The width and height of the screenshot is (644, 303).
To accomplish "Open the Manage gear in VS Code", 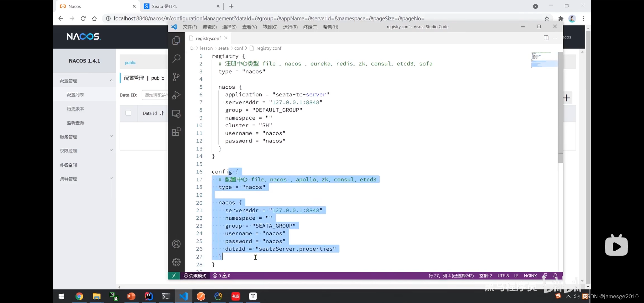I will coord(176,262).
